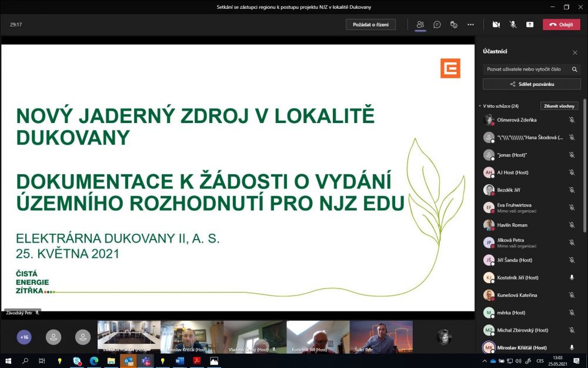The width and height of the screenshot is (588, 368).
Task: Click Ztlumit všechny button
Action: (559, 106)
